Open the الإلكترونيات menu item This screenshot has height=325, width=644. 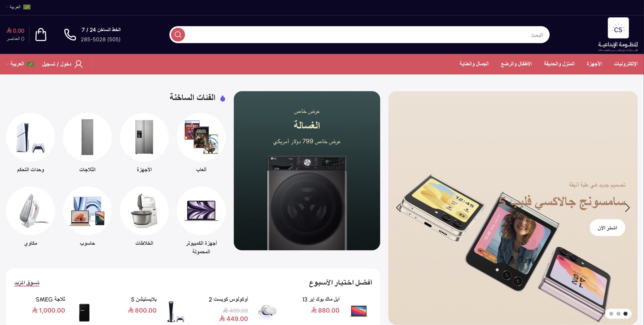tap(626, 64)
